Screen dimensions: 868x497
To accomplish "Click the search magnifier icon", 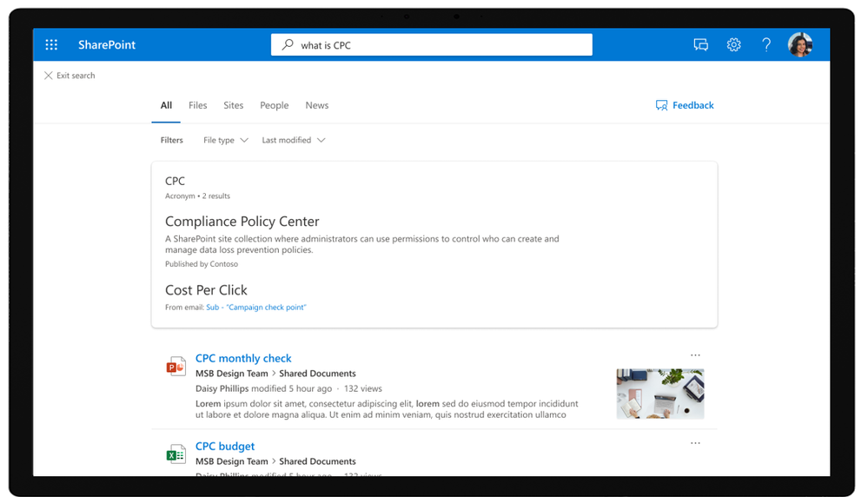I will pos(288,45).
